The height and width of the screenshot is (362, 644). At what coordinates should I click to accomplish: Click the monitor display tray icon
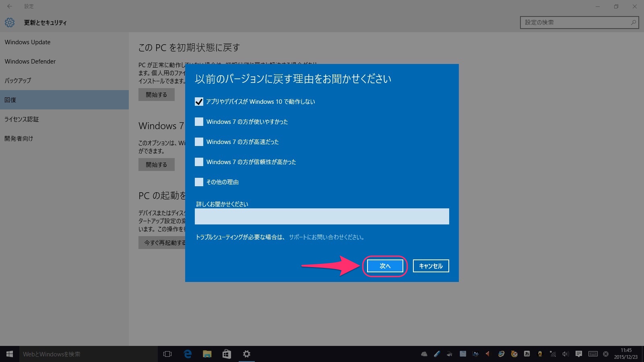tap(475, 354)
